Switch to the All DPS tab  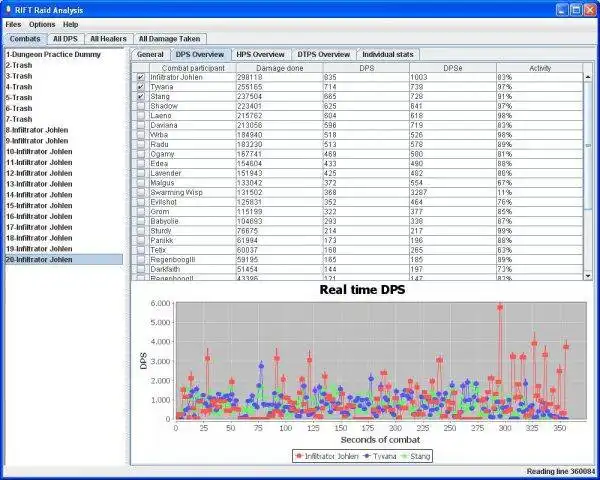click(65, 39)
